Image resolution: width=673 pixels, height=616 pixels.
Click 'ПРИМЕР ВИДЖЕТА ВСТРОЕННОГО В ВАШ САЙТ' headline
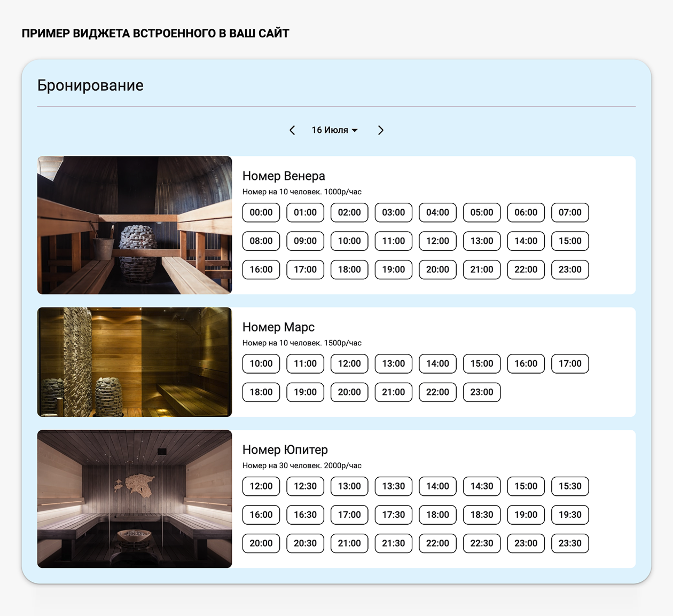155,34
